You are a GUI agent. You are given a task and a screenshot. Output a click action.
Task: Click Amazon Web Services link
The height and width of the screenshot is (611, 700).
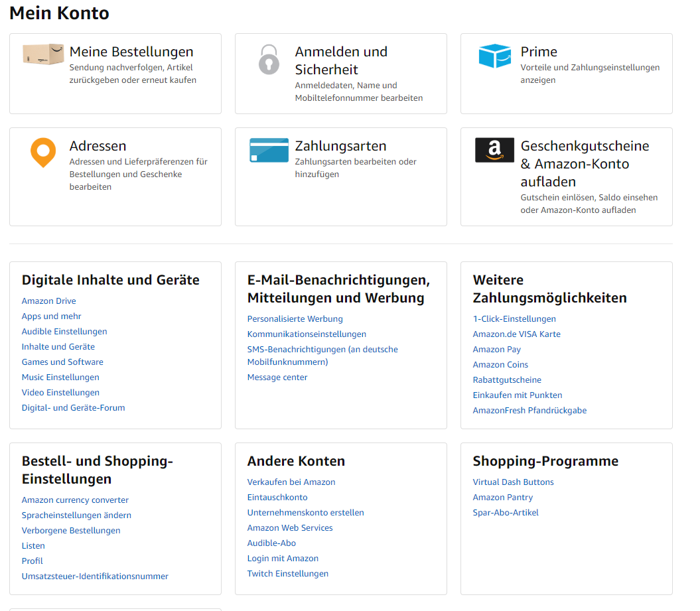(290, 528)
